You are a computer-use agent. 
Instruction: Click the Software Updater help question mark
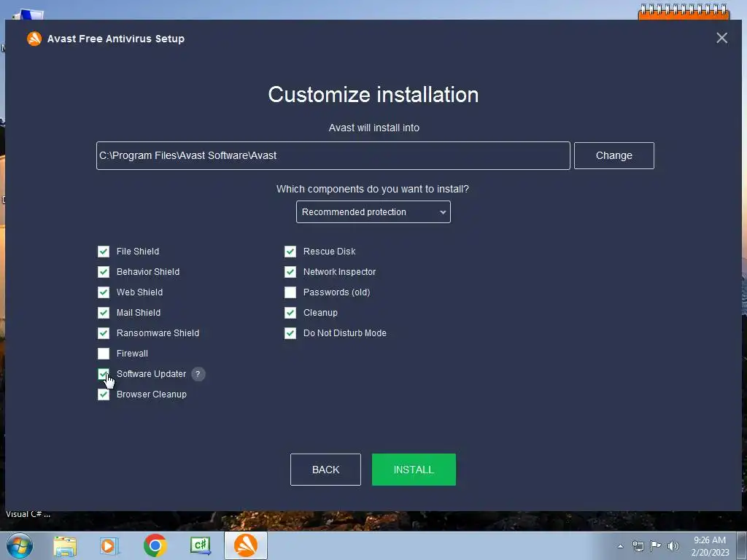click(x=198, y=374)
